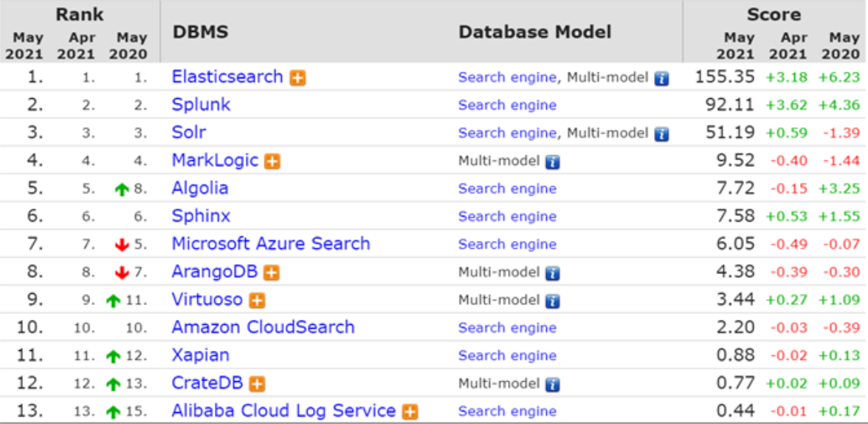This screenshot has width=868, height=424.
Task: Open the Splunk DBMS link
Action: point(201,105)
